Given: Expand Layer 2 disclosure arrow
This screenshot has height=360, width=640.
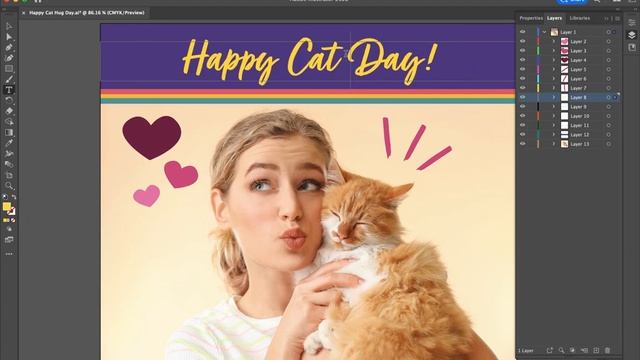Looking at the screenshot, I should point(554,41).
